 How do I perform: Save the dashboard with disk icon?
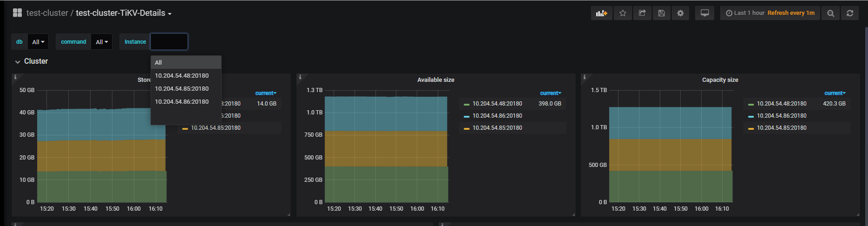pyautogui.click(x=661, y=13)
